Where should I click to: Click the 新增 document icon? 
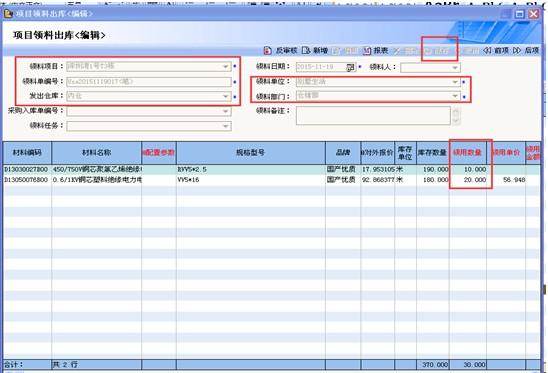[306, 51]
